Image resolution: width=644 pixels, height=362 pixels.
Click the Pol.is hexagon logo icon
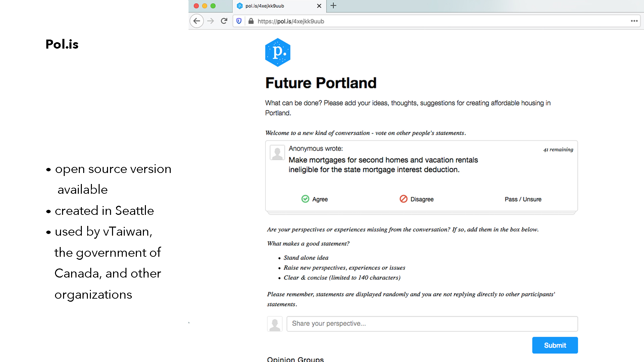[278, 53]
